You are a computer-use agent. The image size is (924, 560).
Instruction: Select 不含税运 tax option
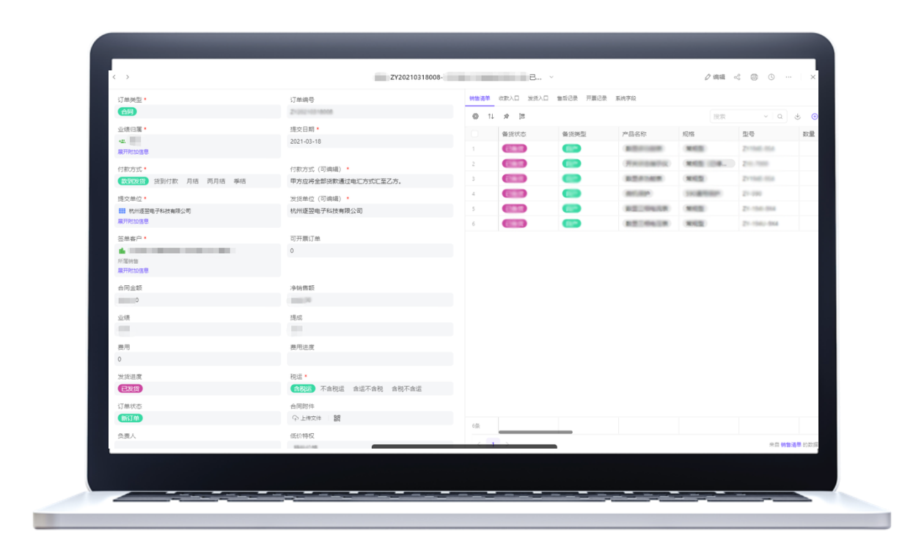point(332,388)
